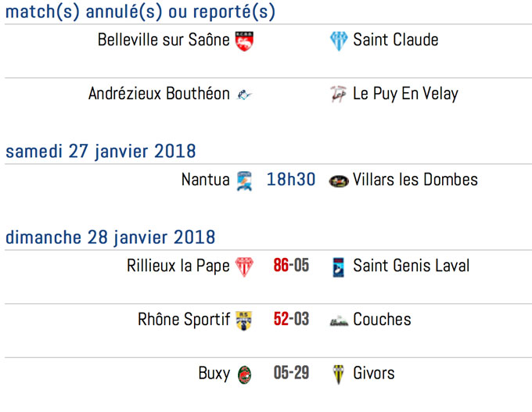Select the dimanche 28 janvier 2018 heading
Image resolution: width=532 pixels, height=412 pixels.
[110, 238]
